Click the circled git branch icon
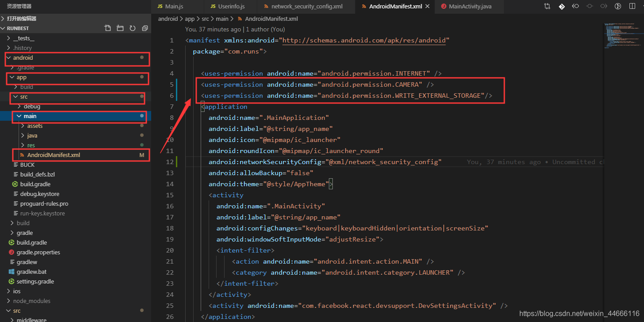Viewport: 644px width, 322px height. 618,7
